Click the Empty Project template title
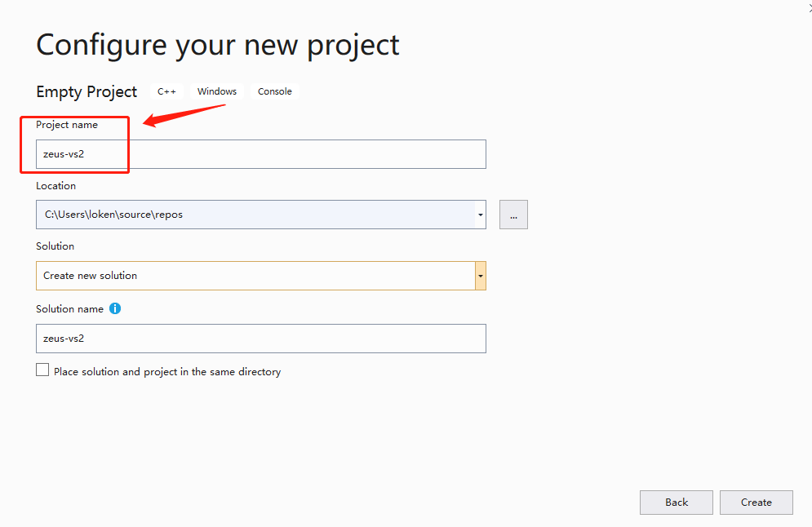The image size is (812, 527). [87, 91]
